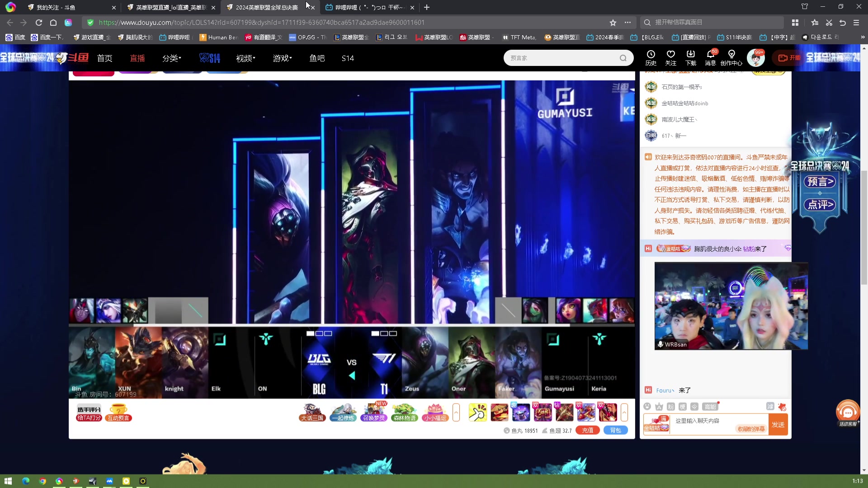This screenshot has height=488, width=868.
Task: Open the 预言 prediction banner button
Action: [820, 182]
